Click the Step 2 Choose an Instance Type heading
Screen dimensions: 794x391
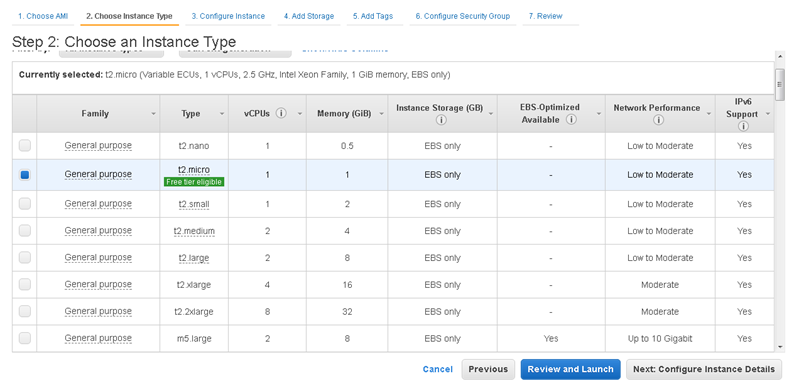(x=124, y=42)
